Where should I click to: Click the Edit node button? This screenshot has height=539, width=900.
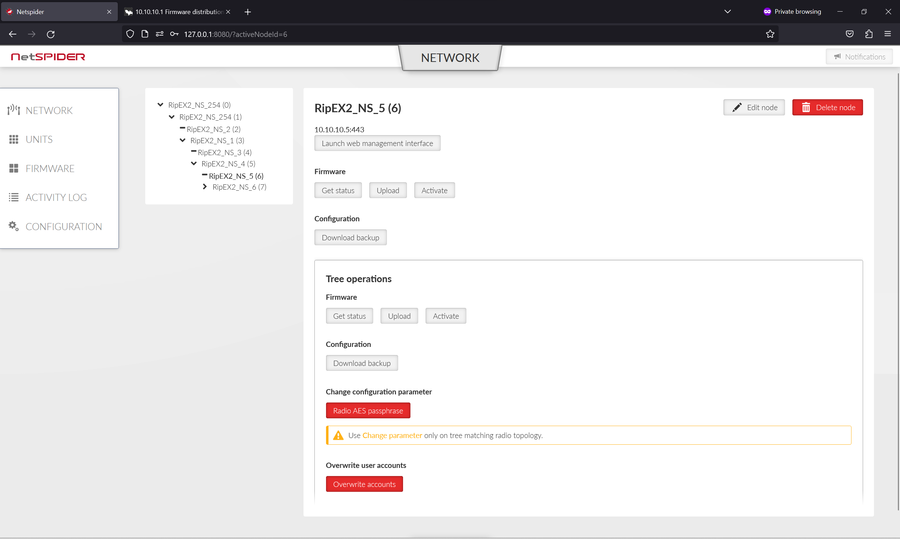point(754,107)
